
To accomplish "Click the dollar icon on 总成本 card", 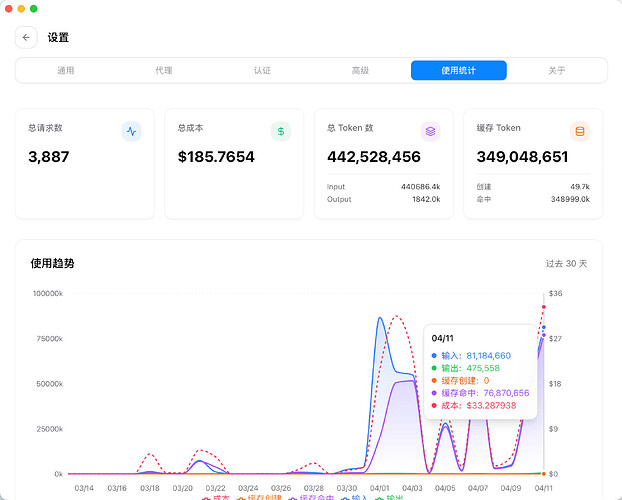I will pyautogui.click(x=281, y=131).
